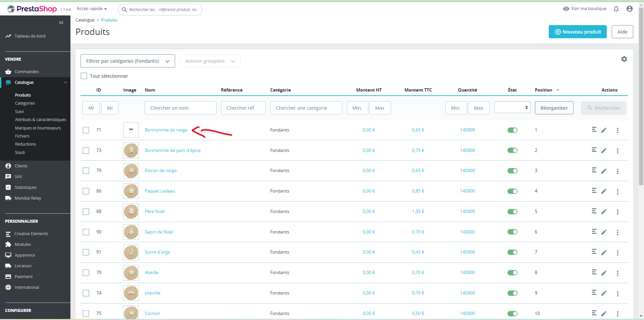
Task: Open the user profile avatar icon
Action: point(630,9)
